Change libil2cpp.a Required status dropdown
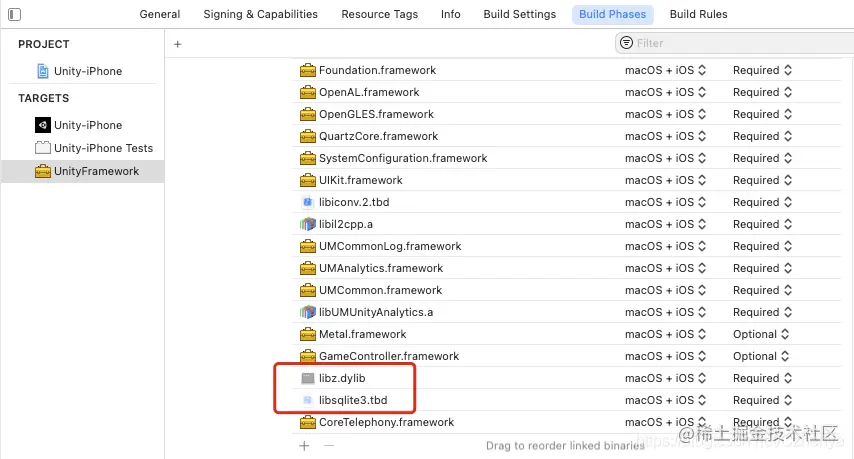This screenshot has height=459, width=854. point(762,224)
